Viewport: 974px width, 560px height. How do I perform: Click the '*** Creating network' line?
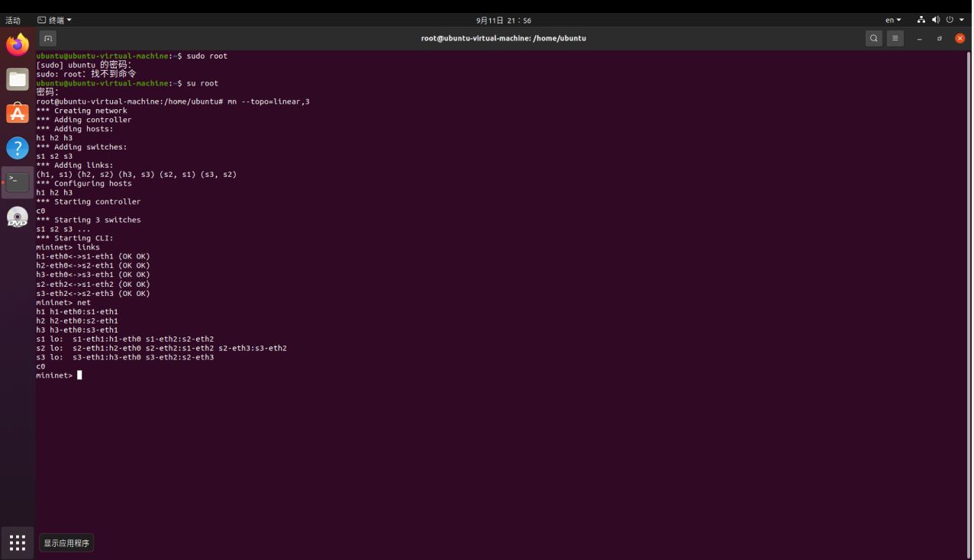pos(82,111)
